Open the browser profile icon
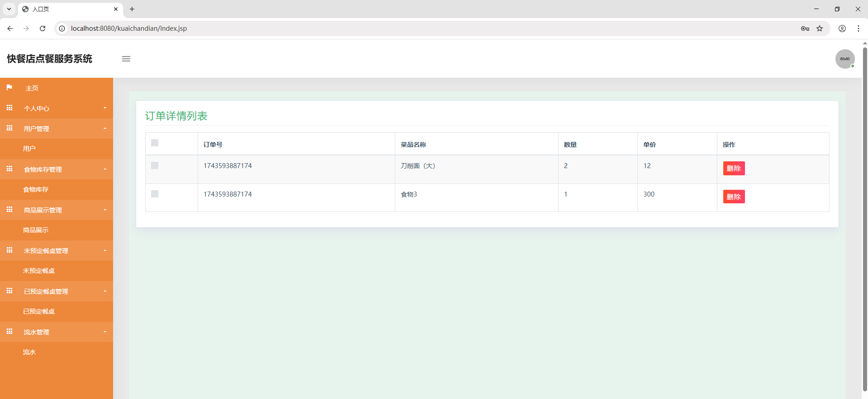The image size is (868, 399). click(842, 28)
